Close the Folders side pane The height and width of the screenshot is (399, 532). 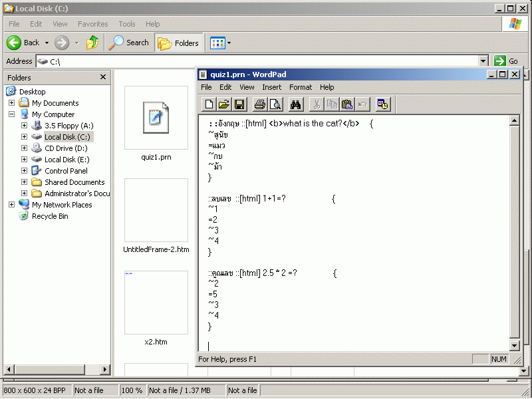[x=103, y=77]
